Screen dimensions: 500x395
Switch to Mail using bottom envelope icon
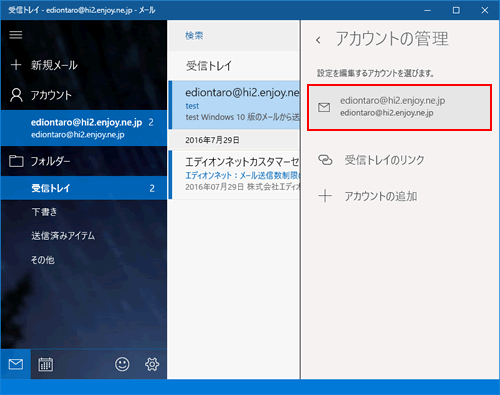pyautogui.click(x=16, y=364)
